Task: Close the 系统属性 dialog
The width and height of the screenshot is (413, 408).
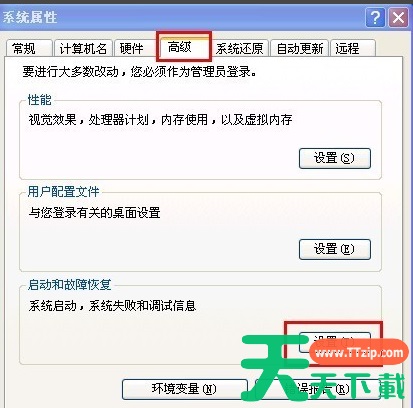Action: coord(398,18)
